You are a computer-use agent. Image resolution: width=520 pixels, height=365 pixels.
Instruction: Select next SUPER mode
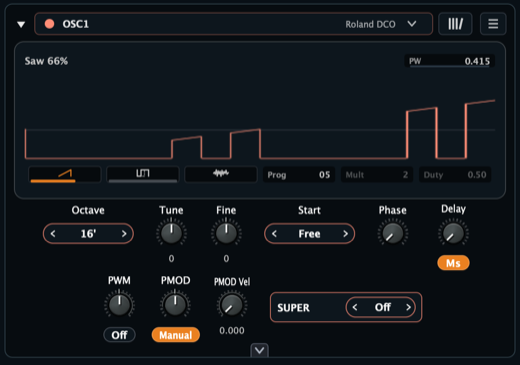[x=408, y=307]
